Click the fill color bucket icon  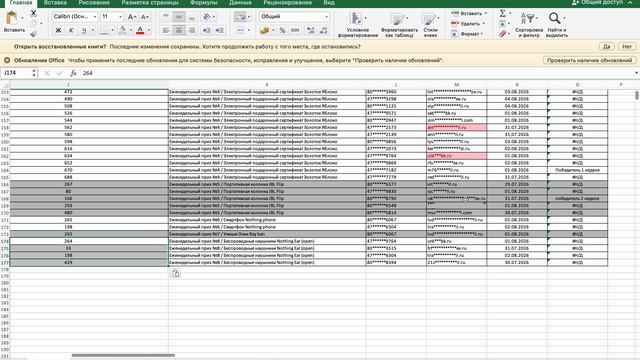122,30
